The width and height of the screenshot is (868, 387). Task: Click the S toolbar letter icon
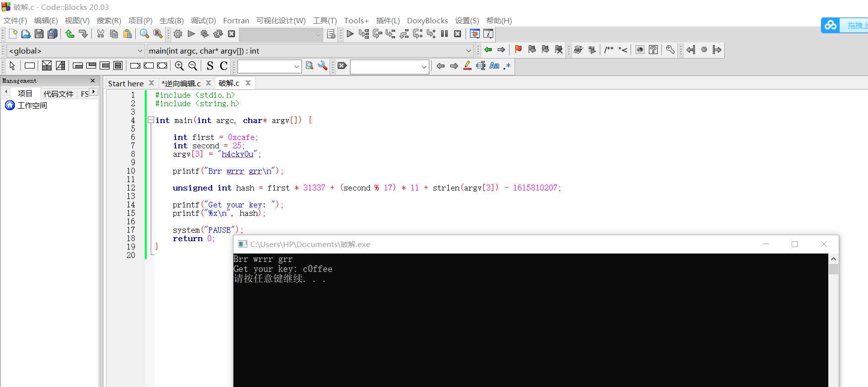tap(210, 66)
